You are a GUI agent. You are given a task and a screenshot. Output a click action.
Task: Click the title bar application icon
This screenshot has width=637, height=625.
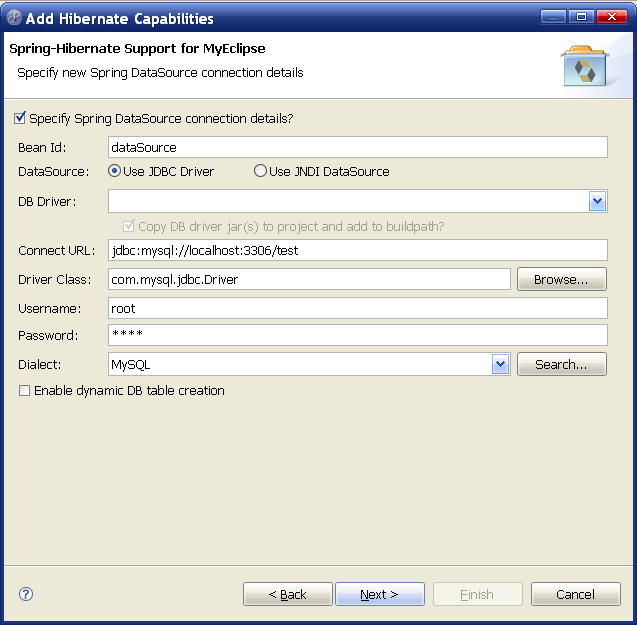[x=14, y=18]
